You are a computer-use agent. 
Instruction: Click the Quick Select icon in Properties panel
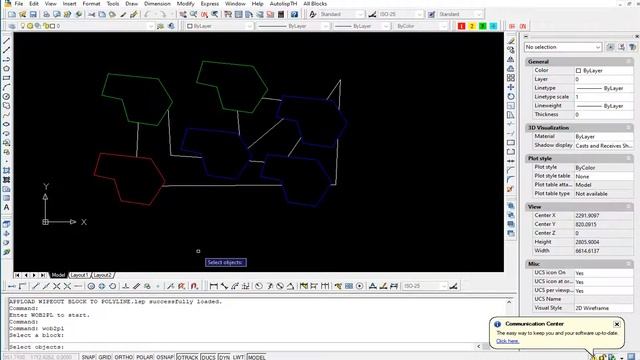click(x=632, y=47)
